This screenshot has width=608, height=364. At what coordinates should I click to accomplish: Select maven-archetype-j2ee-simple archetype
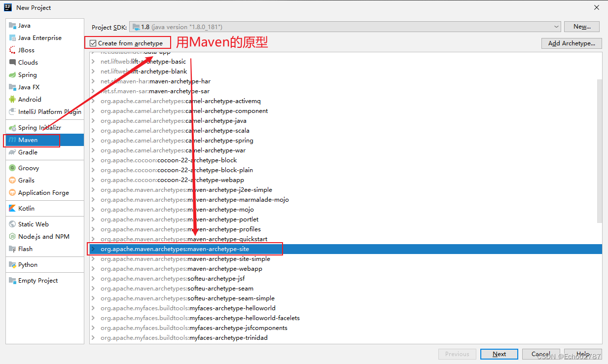346,190
